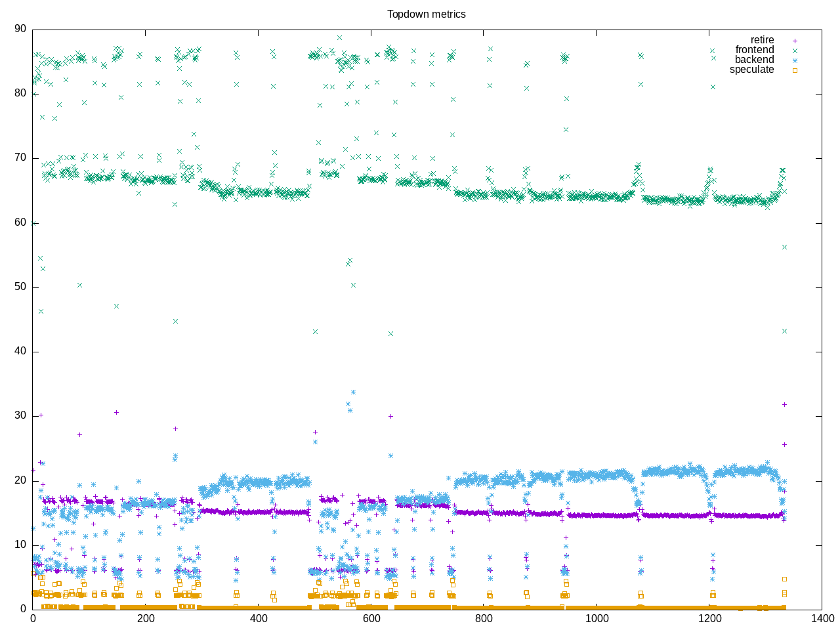The image size is (840, 630).
Task: Toggle the "backend" legend entry text
Action: tap(754, 60)
